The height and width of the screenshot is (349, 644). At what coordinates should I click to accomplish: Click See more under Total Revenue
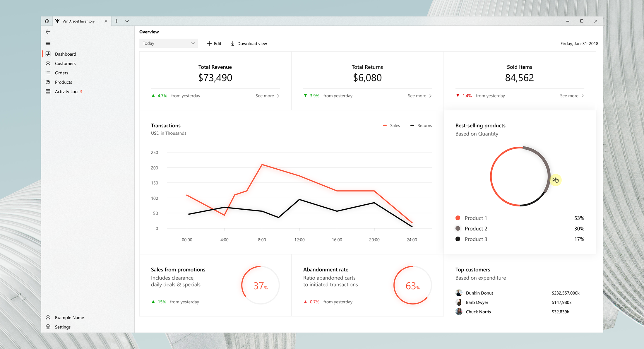[x=265, y=96]
